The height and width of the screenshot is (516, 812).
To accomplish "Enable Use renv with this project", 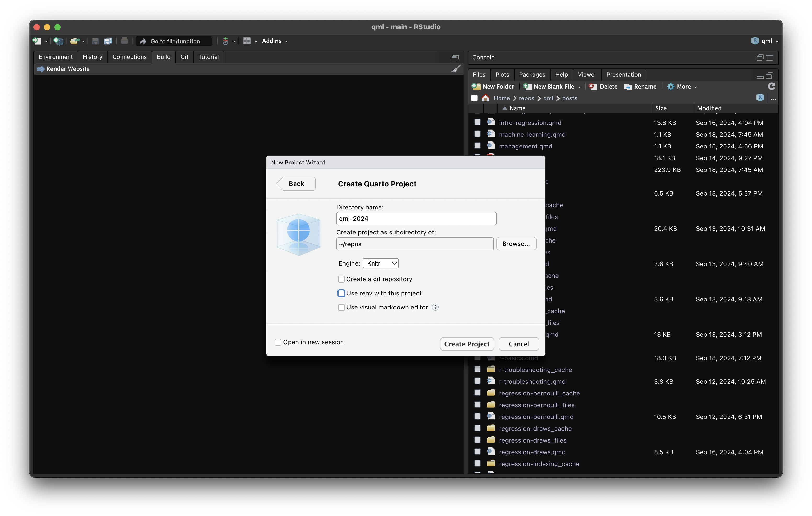I will click(341, 294).
